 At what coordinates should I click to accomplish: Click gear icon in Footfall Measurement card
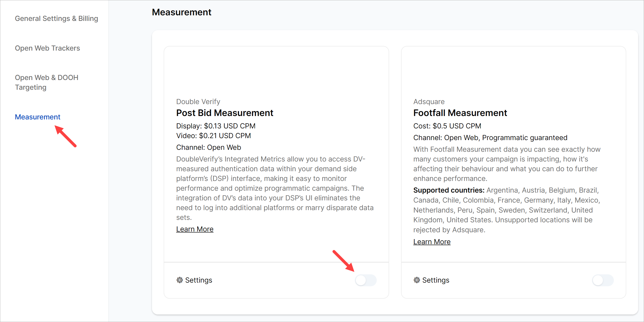click(x=417, y=280)
